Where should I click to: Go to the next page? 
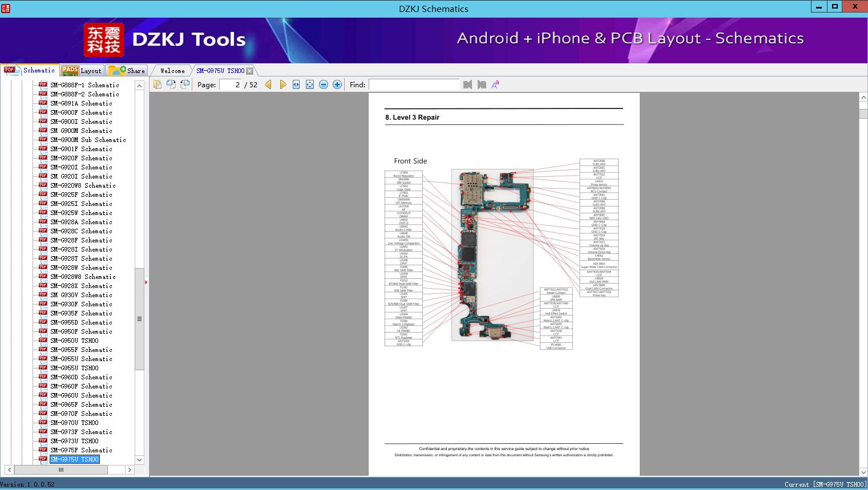(282, 84)
